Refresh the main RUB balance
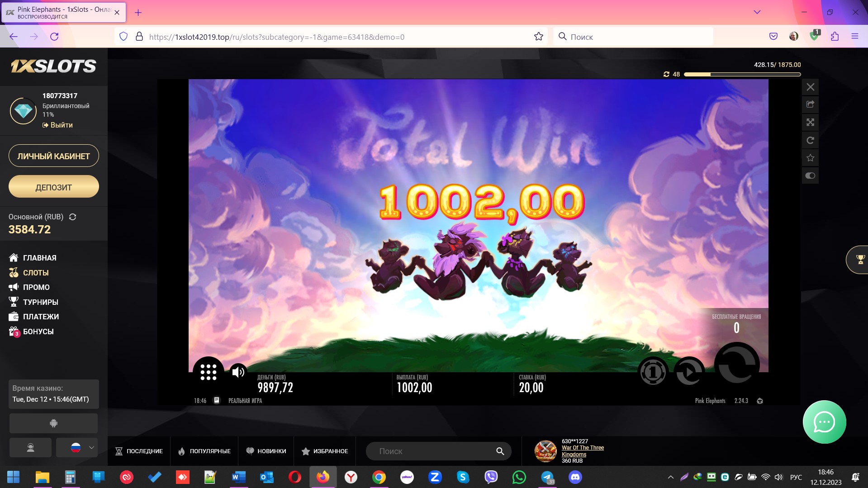The height and width of the screenshot is (488, 868). pos(72,217)
